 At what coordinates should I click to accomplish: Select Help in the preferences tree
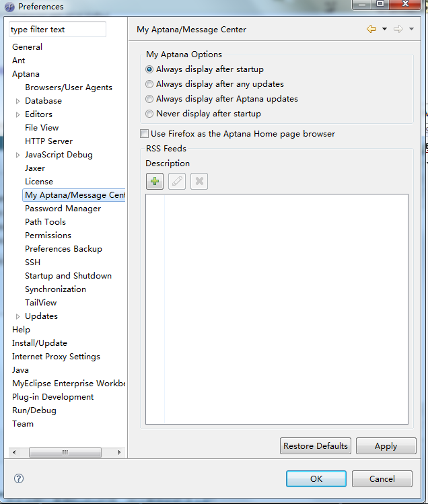click(x=21, y=330)
